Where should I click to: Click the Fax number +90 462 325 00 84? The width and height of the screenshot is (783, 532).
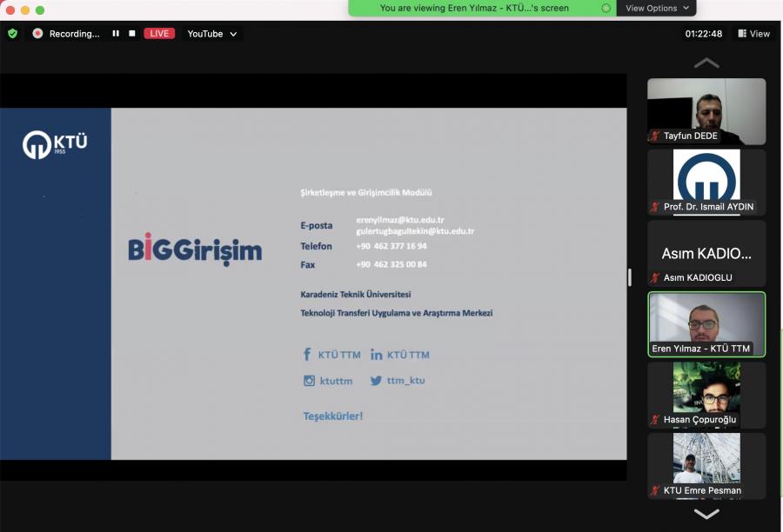coord(391,264)
